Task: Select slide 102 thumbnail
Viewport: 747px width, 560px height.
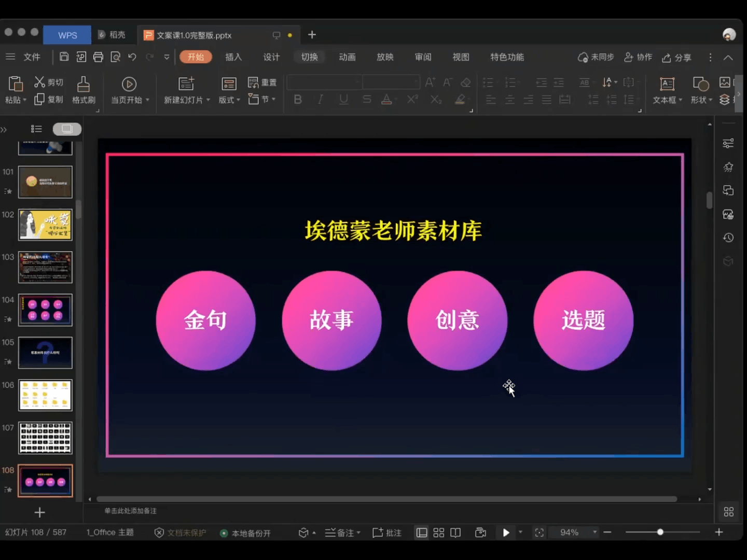Action: point(45,225)
